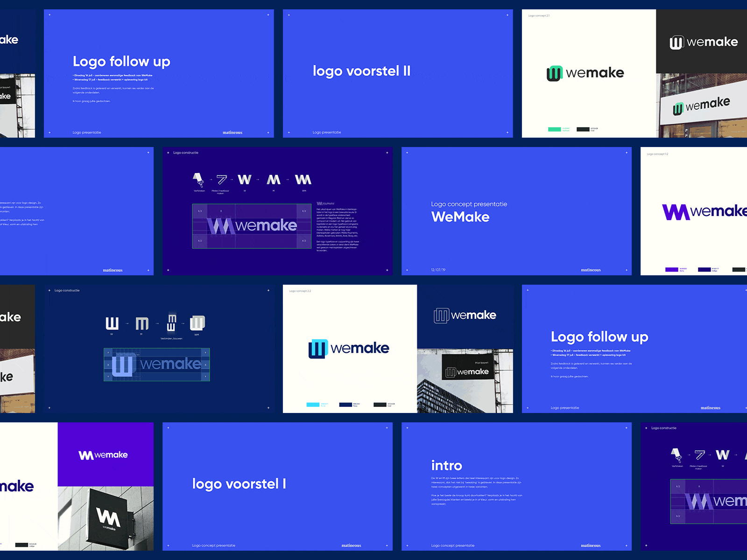Select the paint roller icon on the construction slide
This screenshot has height=560, width=747.
tap(198, 178)
